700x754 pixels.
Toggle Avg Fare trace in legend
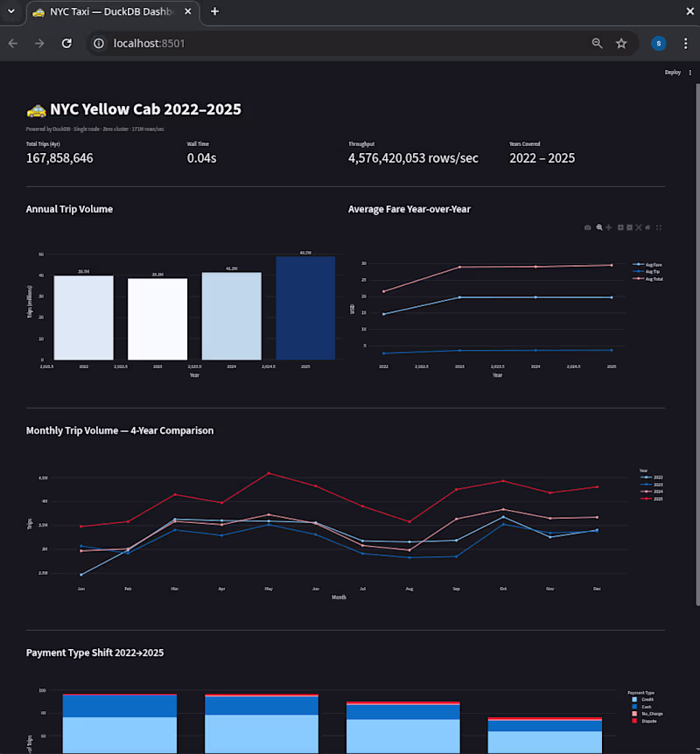[x=648, y=265]
